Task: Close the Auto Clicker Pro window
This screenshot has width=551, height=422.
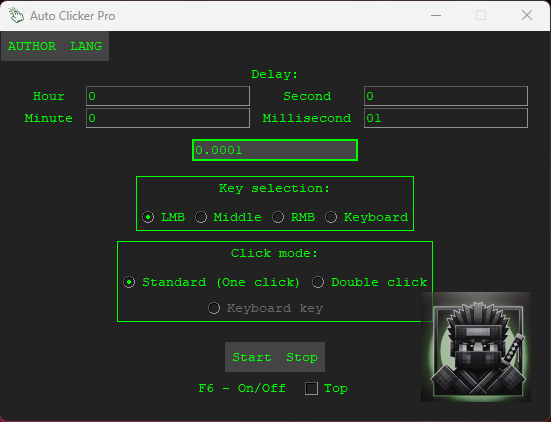Action: [527, 15]
